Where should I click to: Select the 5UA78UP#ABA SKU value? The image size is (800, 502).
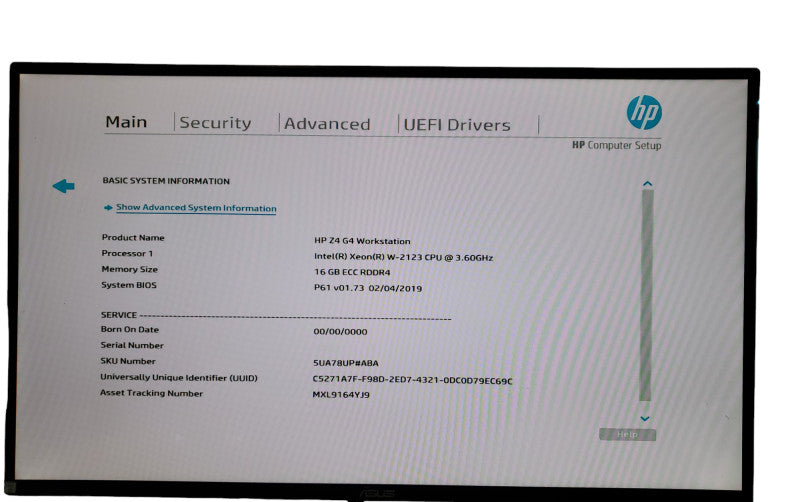[346, 363]
